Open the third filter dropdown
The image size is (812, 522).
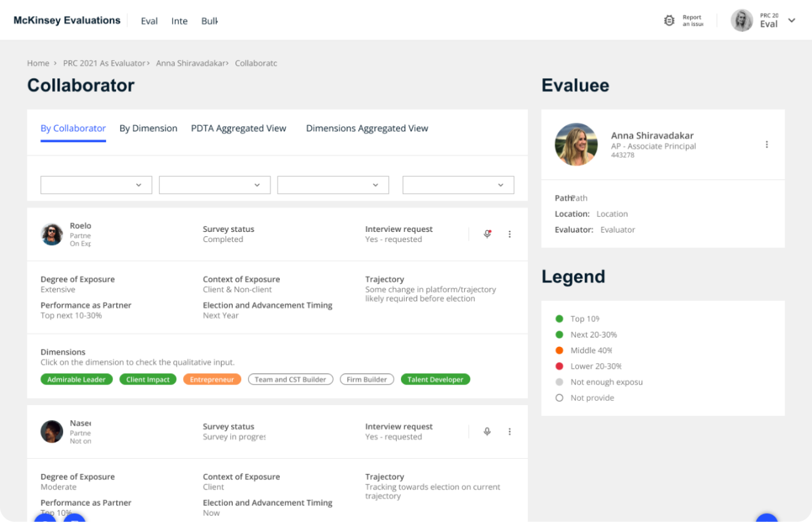(x=333, y=185)
